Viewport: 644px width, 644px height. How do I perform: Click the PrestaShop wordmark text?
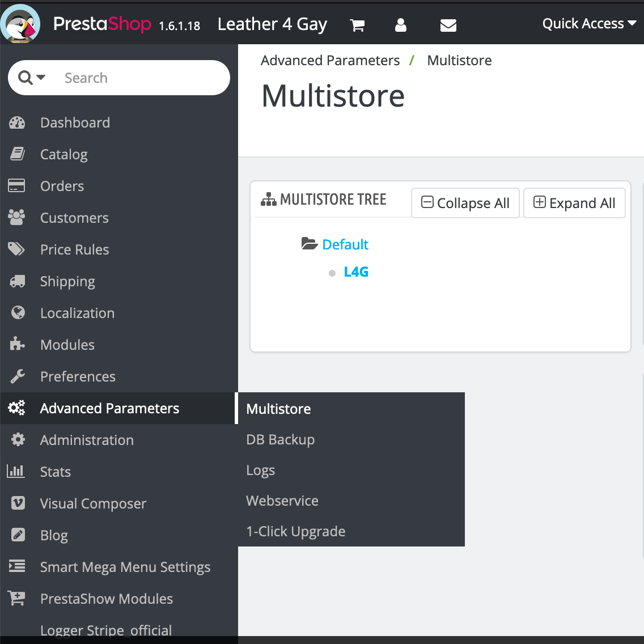click(102, 24)
